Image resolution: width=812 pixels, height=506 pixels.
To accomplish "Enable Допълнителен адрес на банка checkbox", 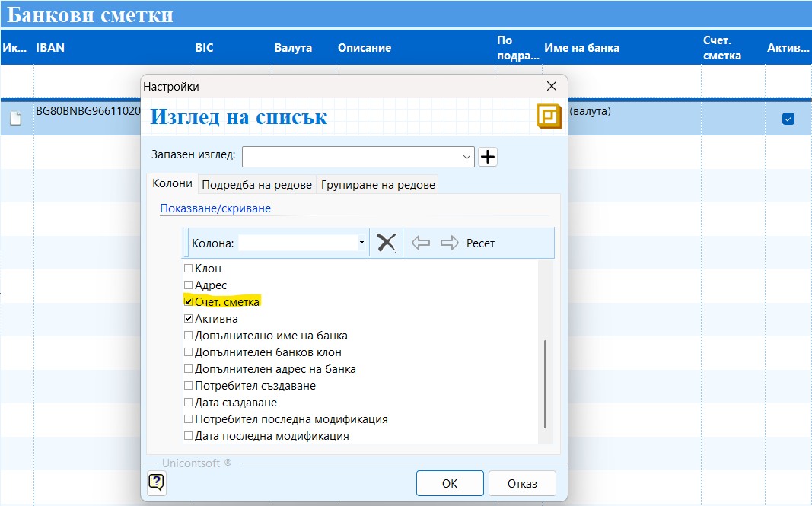I will tap(189, 369).
